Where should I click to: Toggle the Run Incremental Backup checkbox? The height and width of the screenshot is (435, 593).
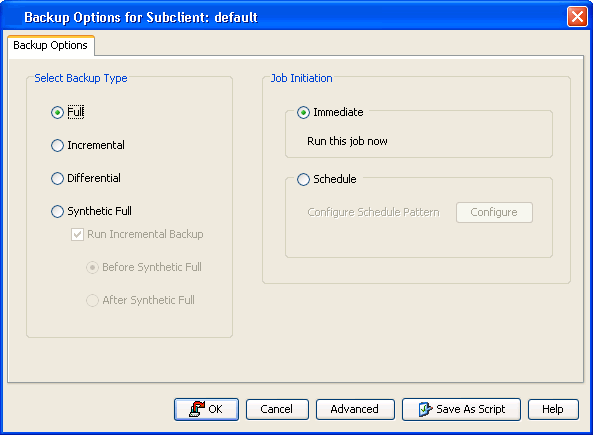coord(77,235)
